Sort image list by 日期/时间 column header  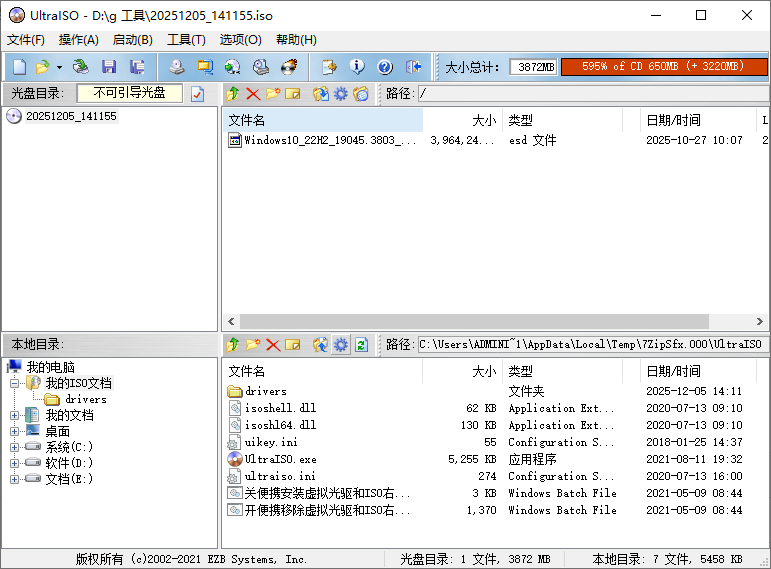697,120
